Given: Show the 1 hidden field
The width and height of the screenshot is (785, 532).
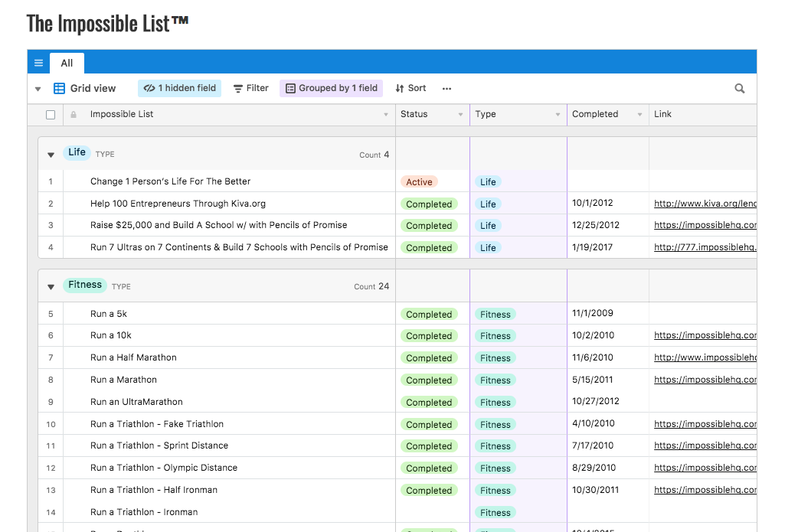Looking at the screenshot, I should (x=179, y=88).
